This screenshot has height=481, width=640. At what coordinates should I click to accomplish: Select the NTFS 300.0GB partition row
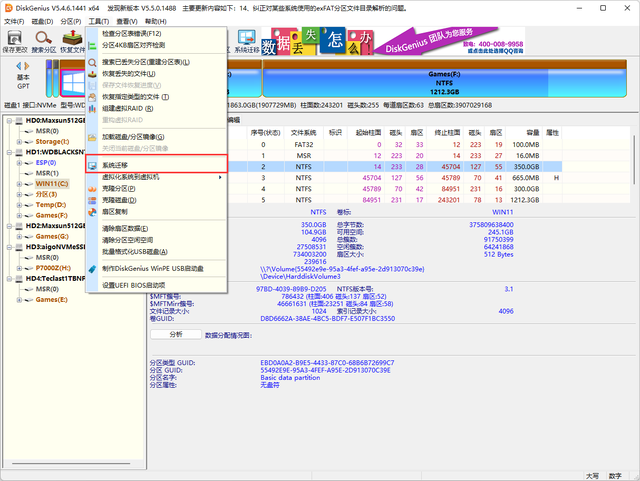point(395,189)
